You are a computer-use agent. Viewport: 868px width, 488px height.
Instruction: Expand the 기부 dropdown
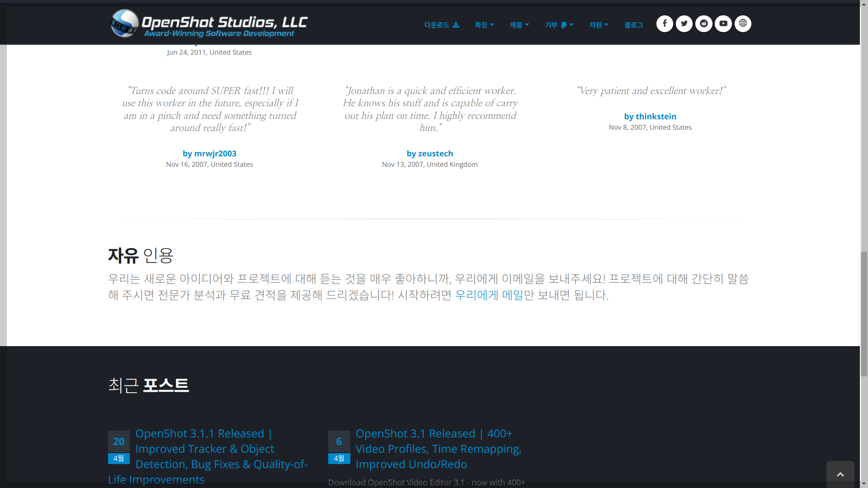(x=559, y=25)
